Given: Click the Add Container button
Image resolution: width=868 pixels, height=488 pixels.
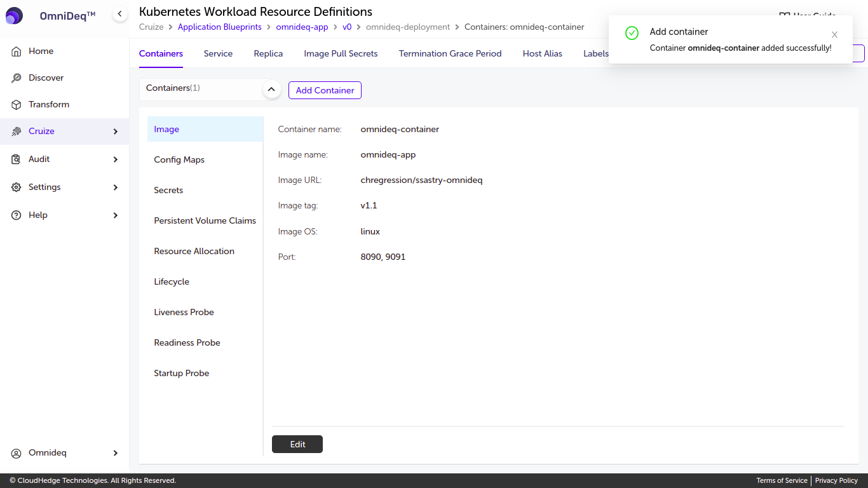Looking at the screenshot, I should click(x=325, y=90).
